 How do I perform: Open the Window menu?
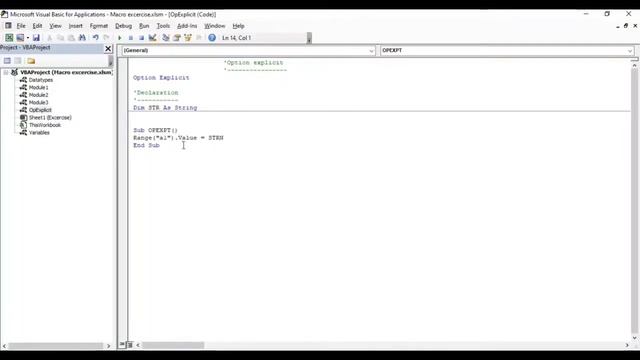(215, 26)
